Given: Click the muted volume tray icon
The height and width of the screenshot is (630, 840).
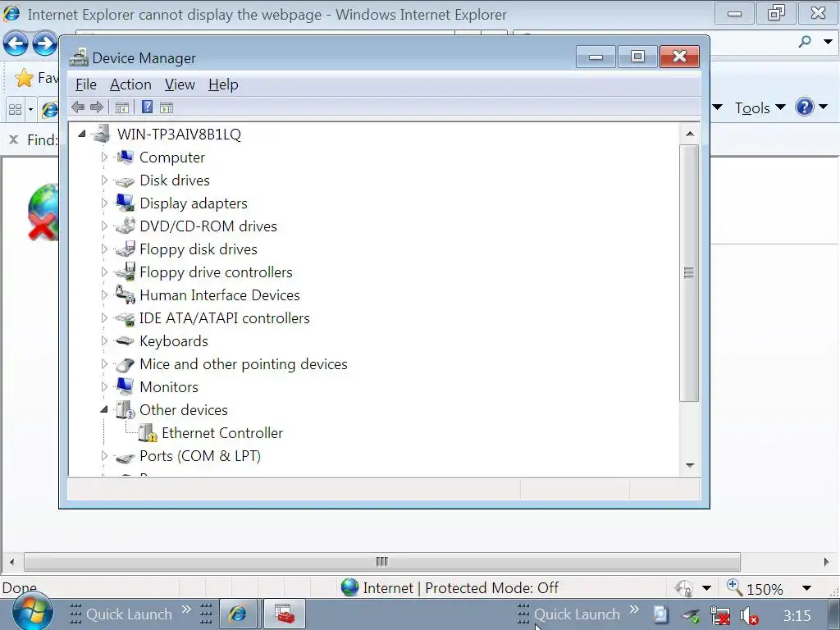Looking at the screenshot, I should click(748, 616).
